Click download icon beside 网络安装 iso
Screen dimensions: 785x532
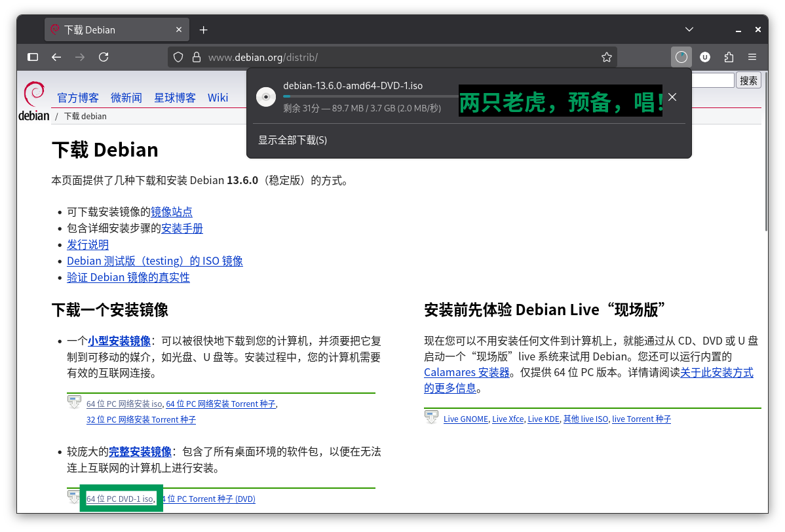(x=74, y=402)
